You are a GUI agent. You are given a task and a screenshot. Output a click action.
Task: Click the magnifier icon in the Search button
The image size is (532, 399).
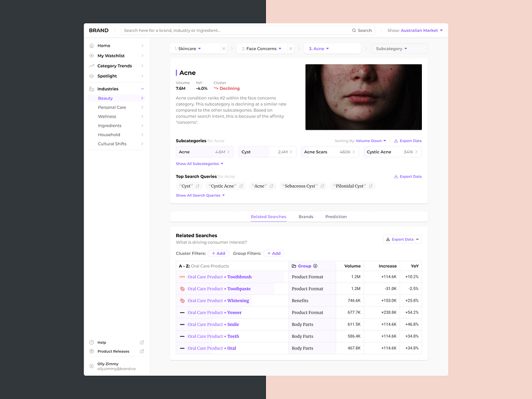(354, 30)
